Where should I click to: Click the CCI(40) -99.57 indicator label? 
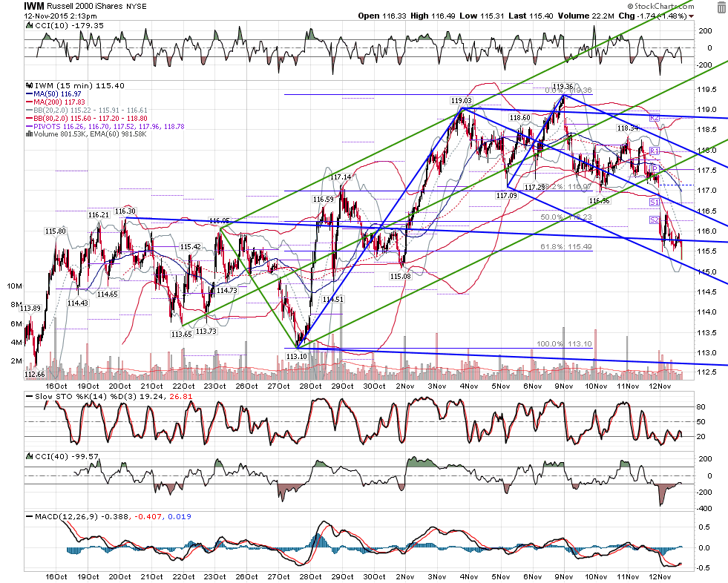click(62, 457)
